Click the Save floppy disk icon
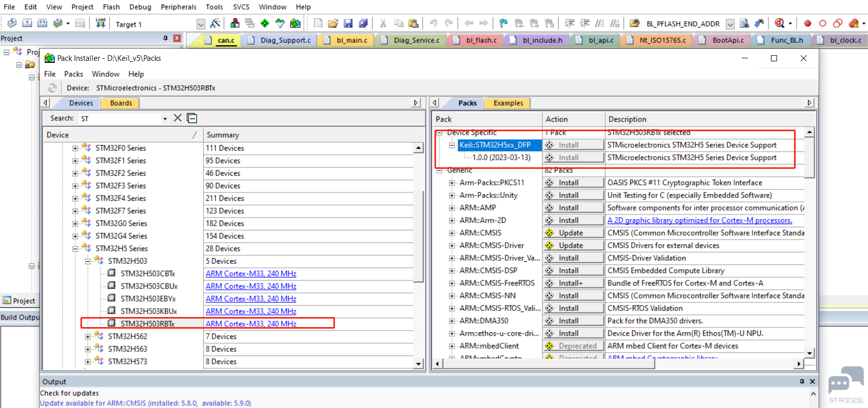This screenshot has width=868, height=408. 348,23
